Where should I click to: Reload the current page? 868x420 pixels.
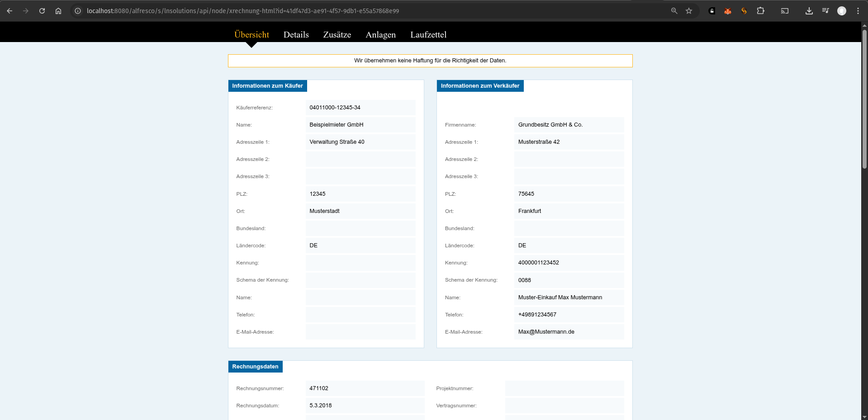(42, 11)
